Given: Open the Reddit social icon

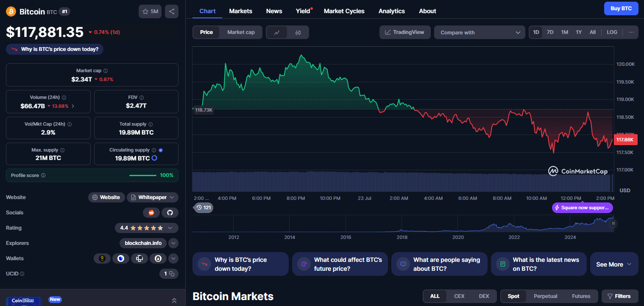Looking at the screenshot, I should 151,213.
